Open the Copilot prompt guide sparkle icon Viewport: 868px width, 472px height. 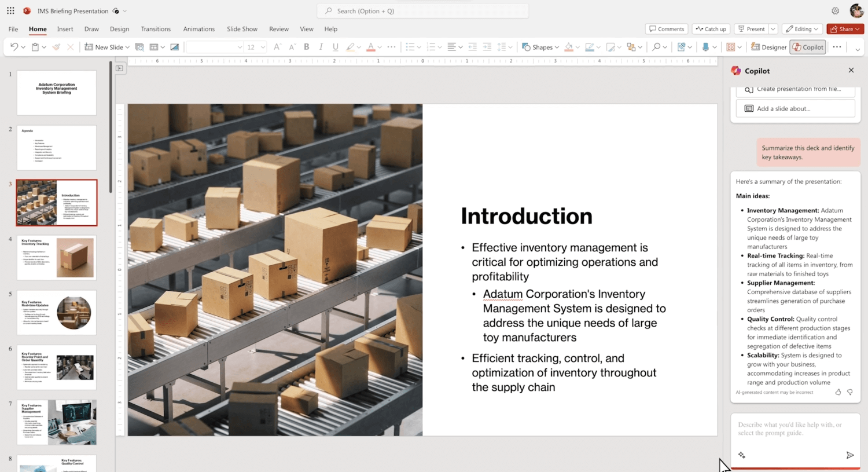pos(742,455)
